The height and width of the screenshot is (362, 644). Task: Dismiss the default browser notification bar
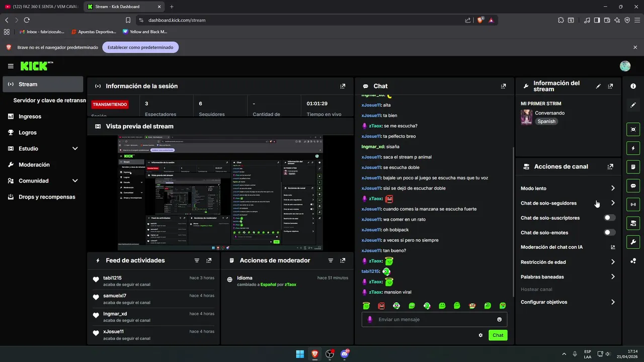(x=635, y=47)
